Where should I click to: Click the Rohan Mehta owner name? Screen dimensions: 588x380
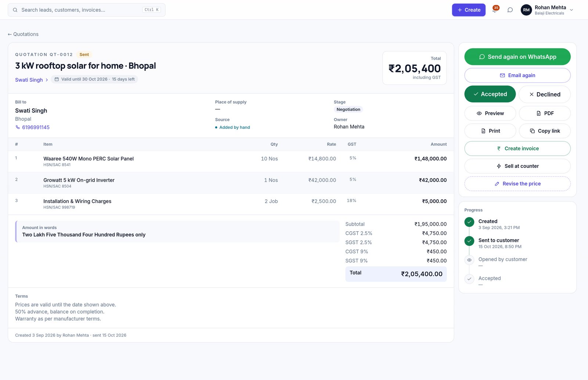click(x=349, y=127)
